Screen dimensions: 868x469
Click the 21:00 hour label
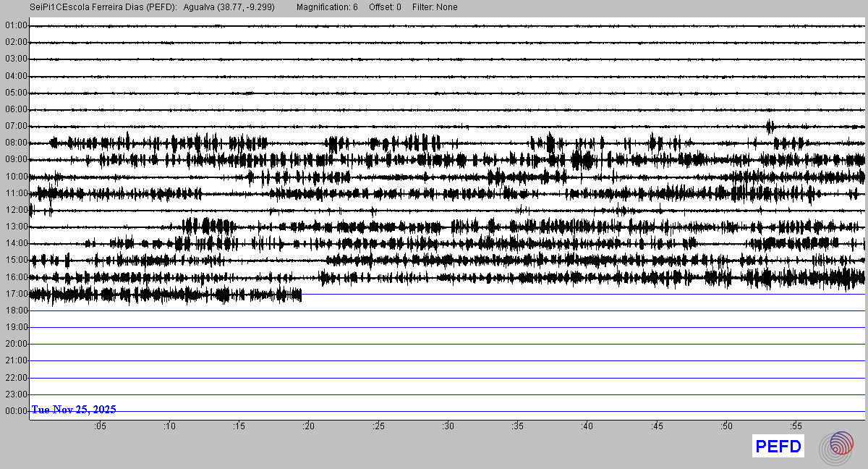point(15,360)
